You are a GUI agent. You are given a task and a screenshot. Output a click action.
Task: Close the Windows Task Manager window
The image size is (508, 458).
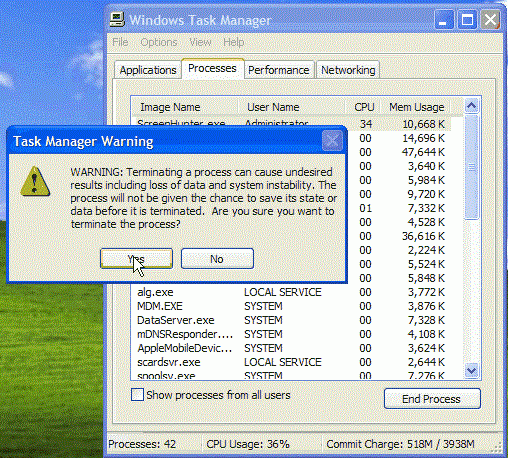490,20
